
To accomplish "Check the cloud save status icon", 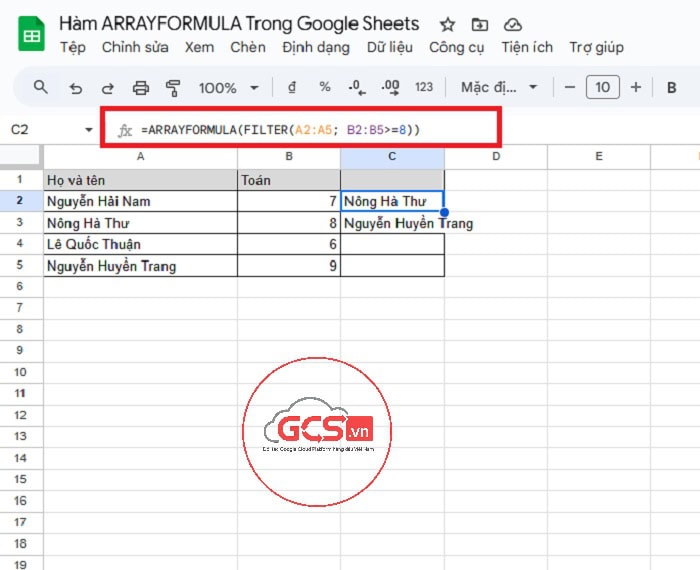I will 513,25.
